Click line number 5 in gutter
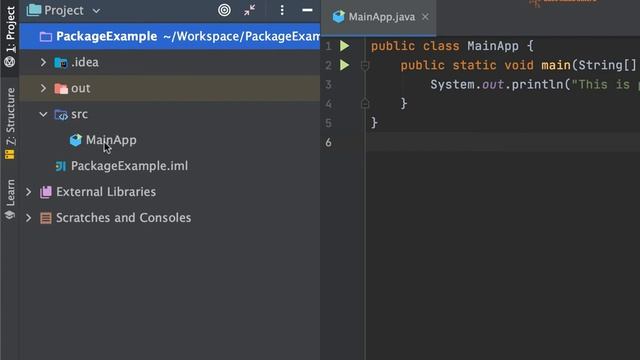The height and width of the screenshot is (360, 640). (329, 123)
